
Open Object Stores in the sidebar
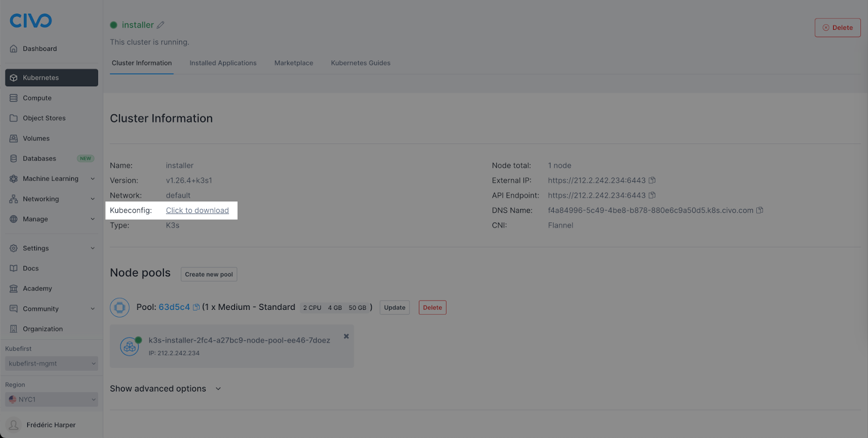(52, 118)
